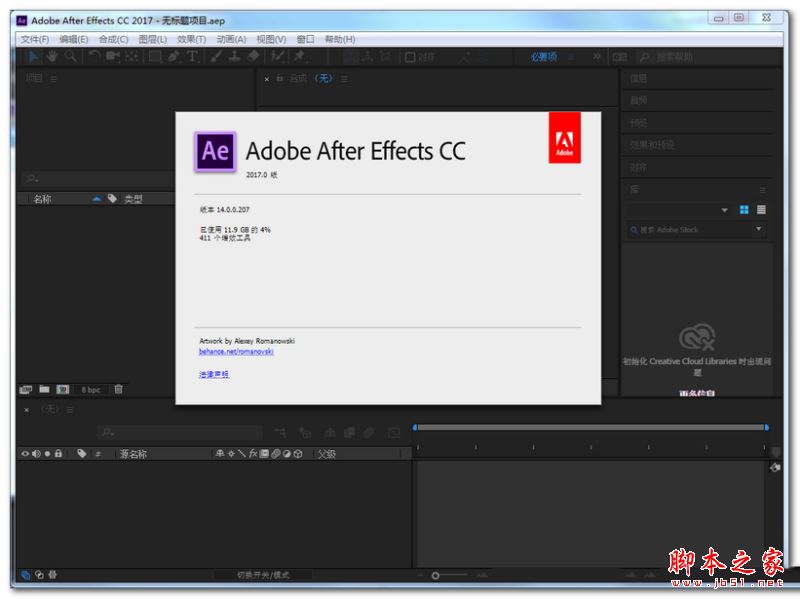The image size is (800, 599).
Task: Select the Selection arrow tool
Action: [34, 57]
